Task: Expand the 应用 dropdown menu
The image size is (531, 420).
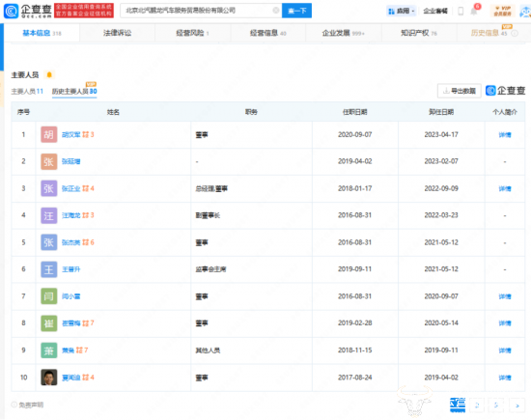Action: coord(402,12)
